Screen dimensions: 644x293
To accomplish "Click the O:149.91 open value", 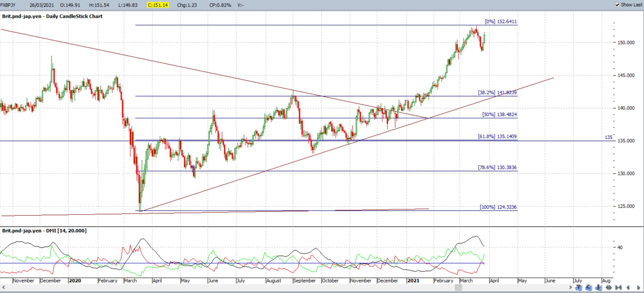I will click(70, 5).
